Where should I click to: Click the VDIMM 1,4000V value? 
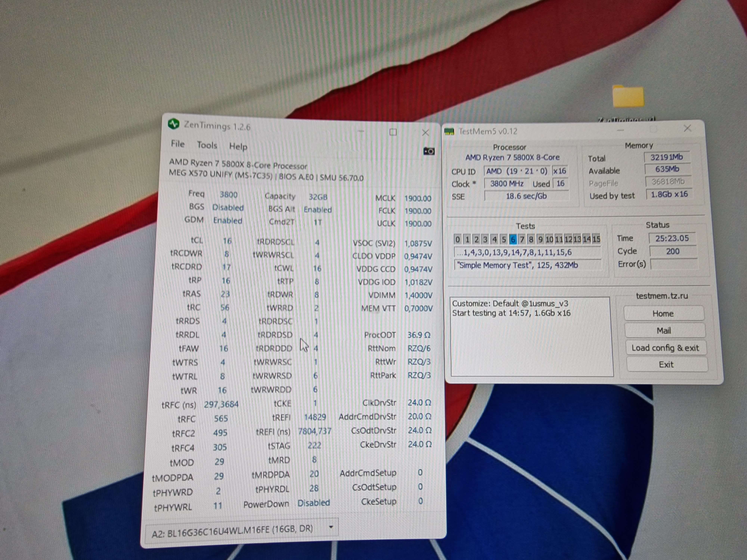click(419, 295)
